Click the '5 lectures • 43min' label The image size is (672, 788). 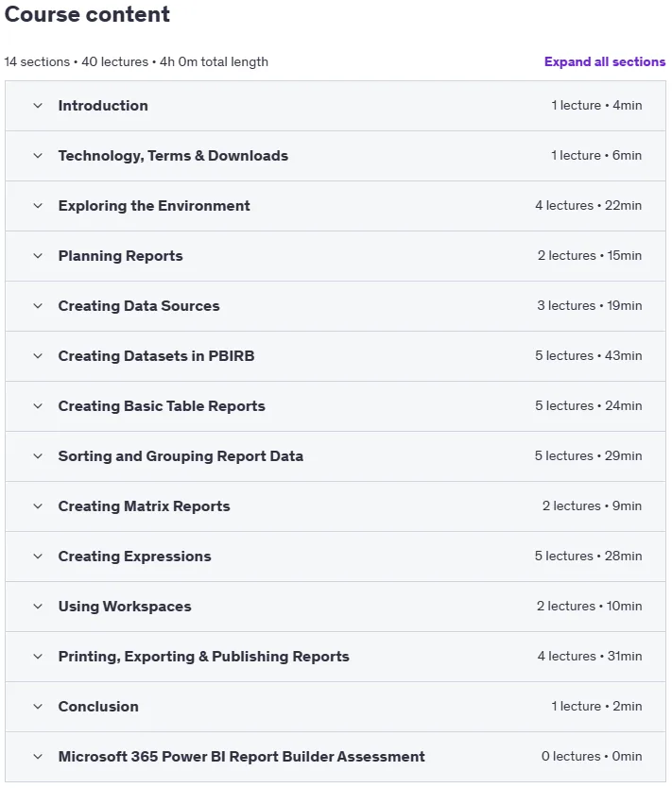point(588,356)
